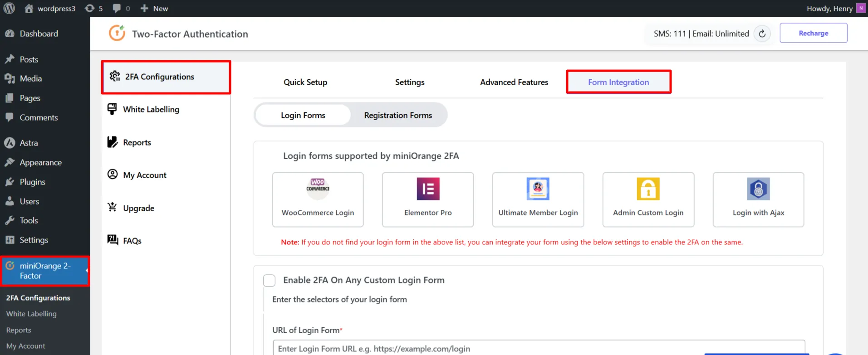868x355 pixels.
Task: Open miniOrange 2-Factor in the sidebar
Action: pos(45,271)
